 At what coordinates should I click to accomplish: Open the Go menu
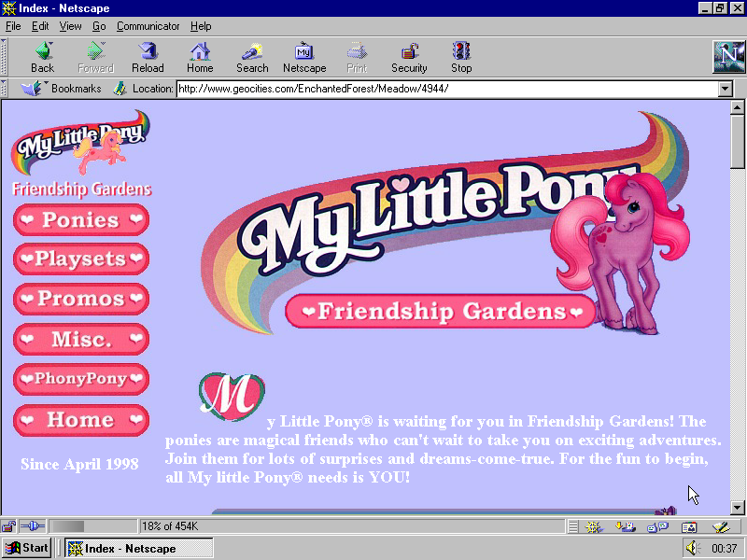tap(99, 26)
